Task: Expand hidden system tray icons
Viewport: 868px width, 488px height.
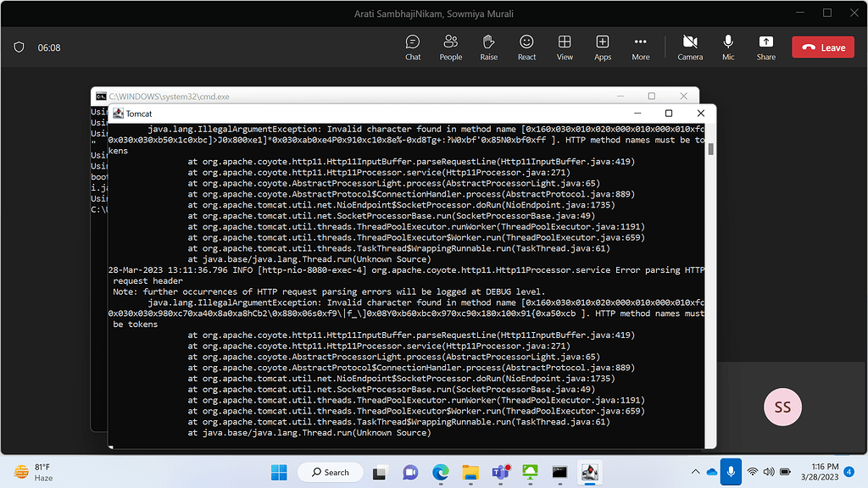Action: [695, 472]
